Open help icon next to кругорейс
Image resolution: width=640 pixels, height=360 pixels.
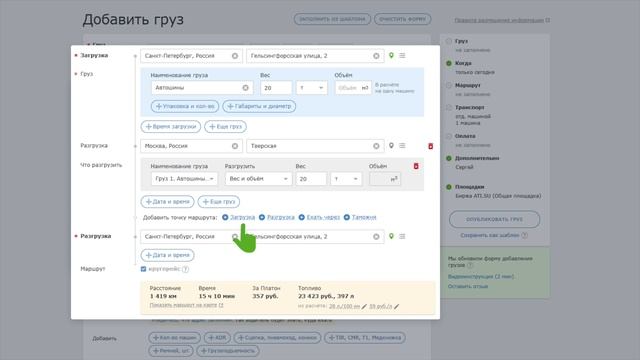click(185, 269)
